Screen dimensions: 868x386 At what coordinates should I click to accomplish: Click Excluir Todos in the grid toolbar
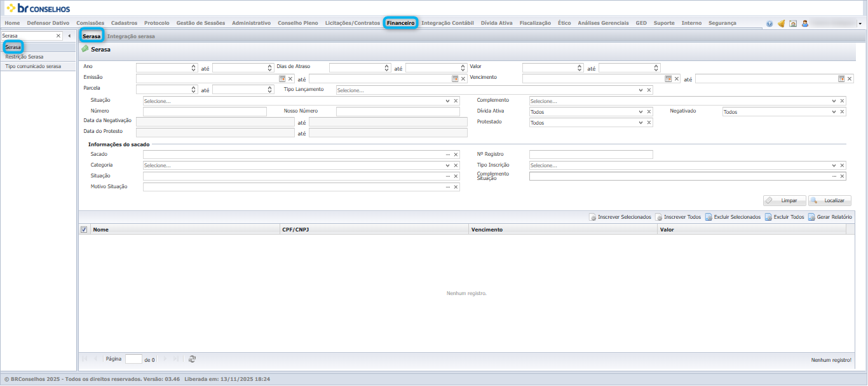[x=785, y=217]
